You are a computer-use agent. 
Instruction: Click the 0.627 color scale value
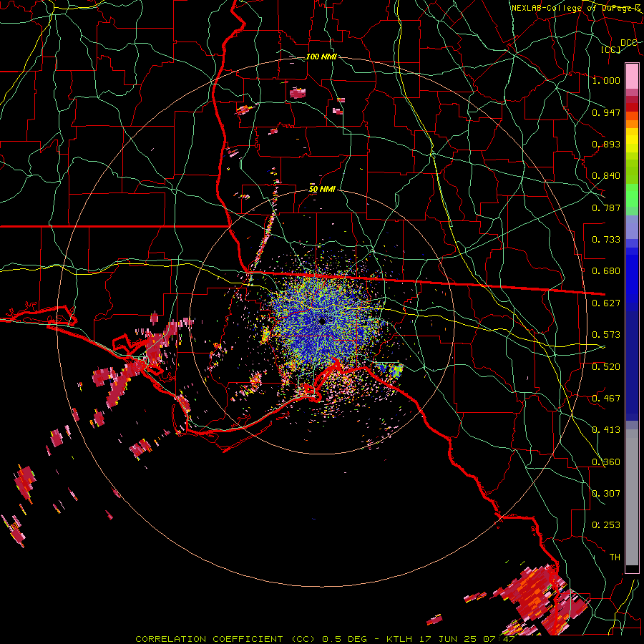click(606, 303)
